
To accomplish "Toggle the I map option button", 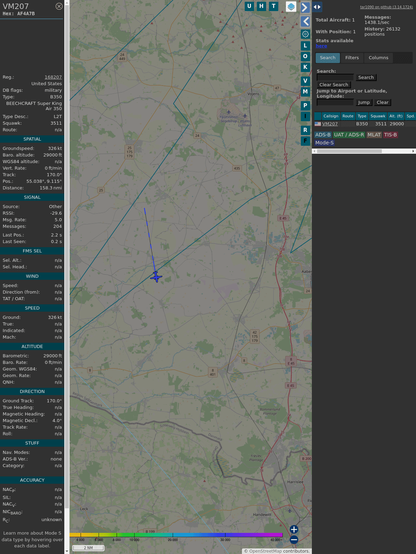I will coord(305,116).
